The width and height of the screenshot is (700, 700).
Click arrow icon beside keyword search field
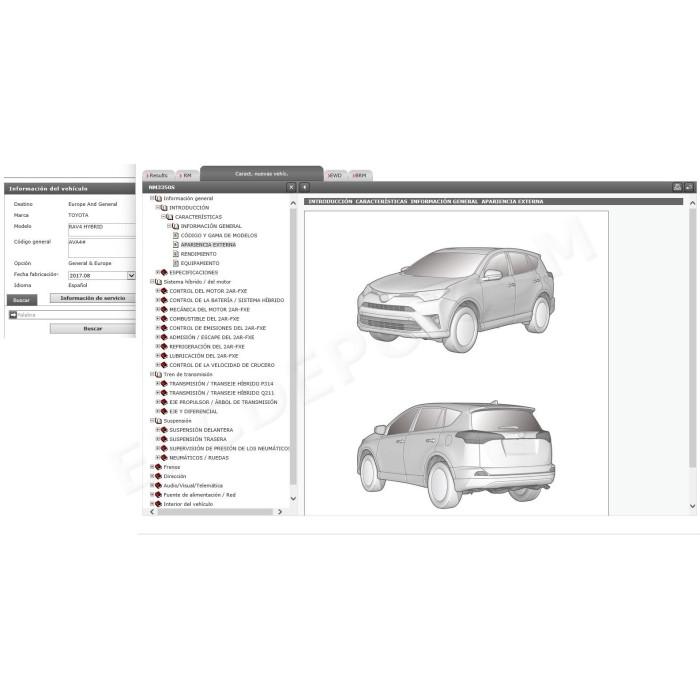[x=13, y=315]
